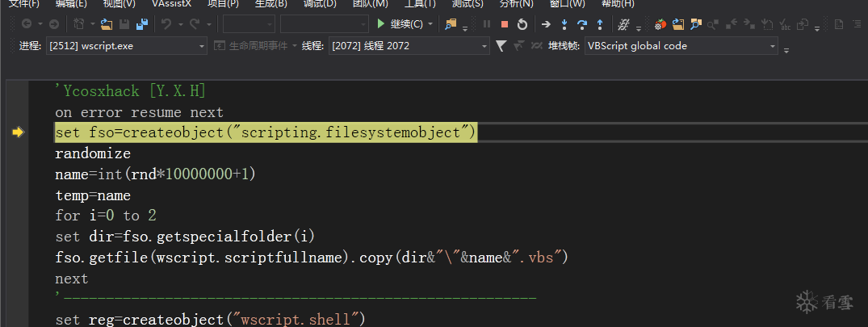The width and height of the screenshot is (868, 327).
Task: Open the 生成(B) menu
Action: click(x=271, y=3)
